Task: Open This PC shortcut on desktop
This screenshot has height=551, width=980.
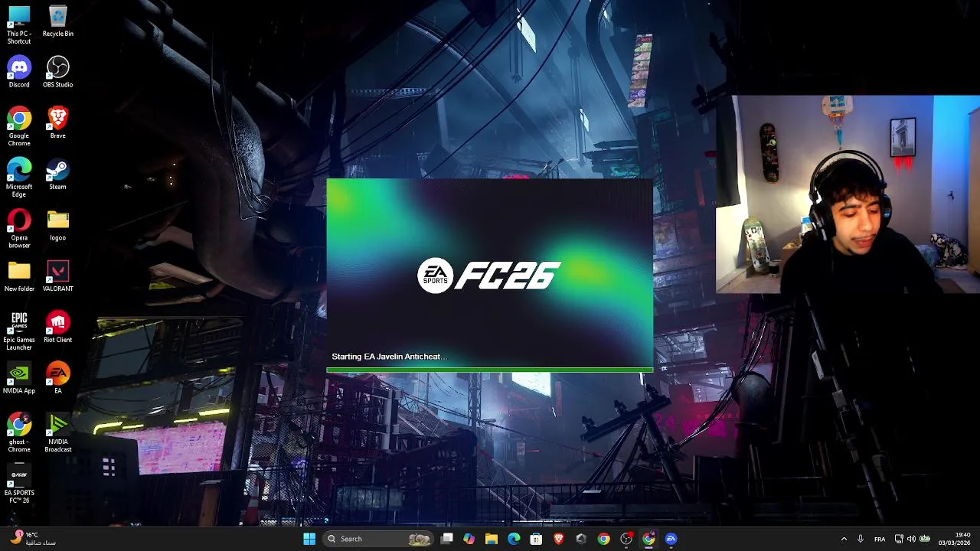Action: tap(19, 24)
